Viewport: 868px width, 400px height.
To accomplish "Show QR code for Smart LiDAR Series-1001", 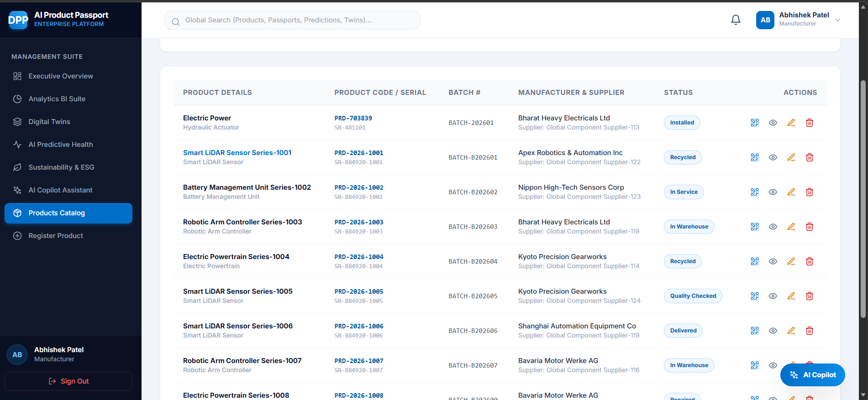I will (755, 157).
